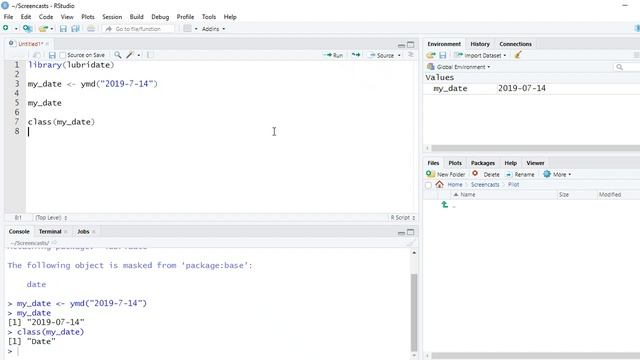Switch to the Jobs tab
The height and width of the screenshot is (360, 640).
pos(83,231)
